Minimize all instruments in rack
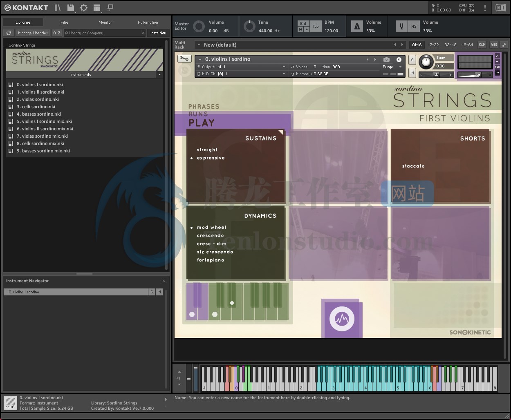Image resolution: width=511 pixels, height=420 pixels. (504, 45)
